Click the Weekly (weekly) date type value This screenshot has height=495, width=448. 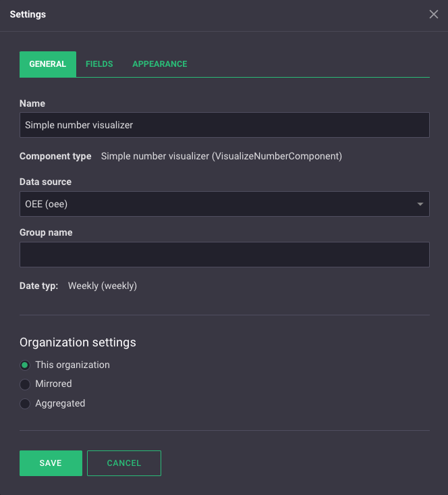coord(103,286)
